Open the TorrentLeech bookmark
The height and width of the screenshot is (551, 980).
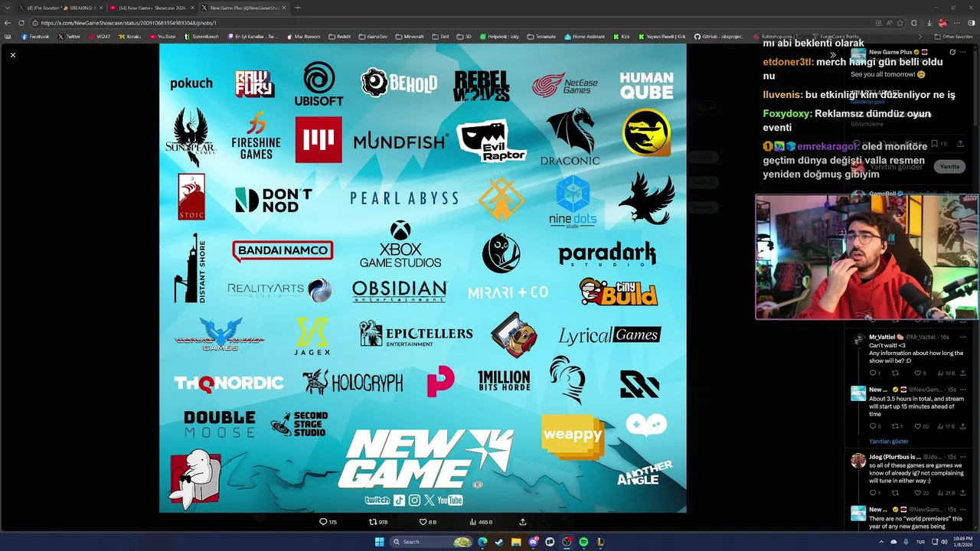[x=202, y=37]
